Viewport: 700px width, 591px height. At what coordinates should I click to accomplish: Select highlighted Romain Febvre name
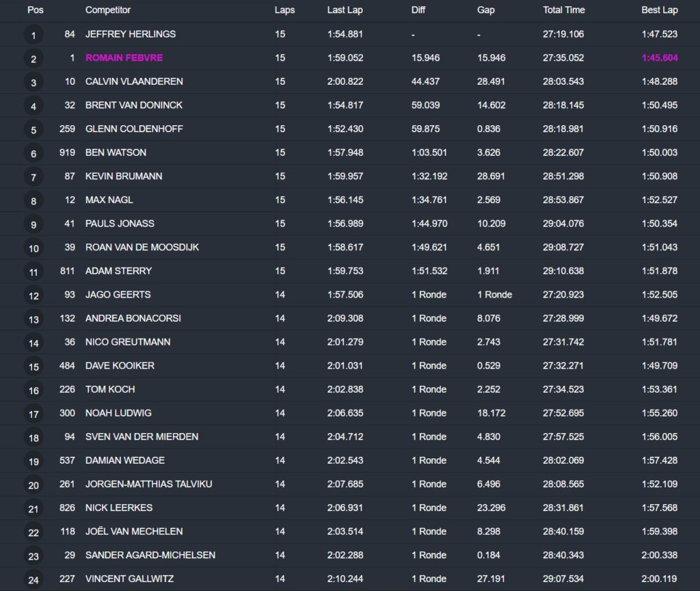pos(124,58)
